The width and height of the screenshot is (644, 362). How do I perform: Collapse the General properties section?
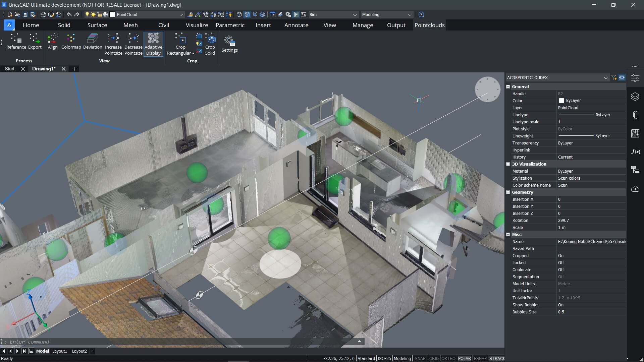pyautogui.click(x=508, y=86)
